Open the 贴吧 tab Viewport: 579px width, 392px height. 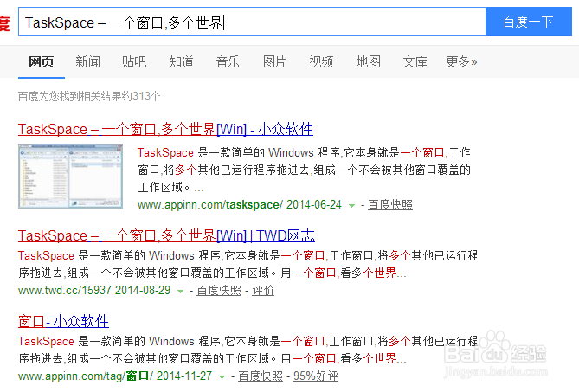coord(134,62)
